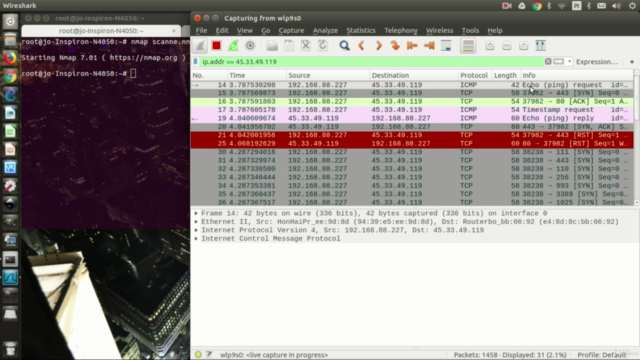Open the Capture menu
The height and width of the screenshot is (360, 640).
pos(291,31)
